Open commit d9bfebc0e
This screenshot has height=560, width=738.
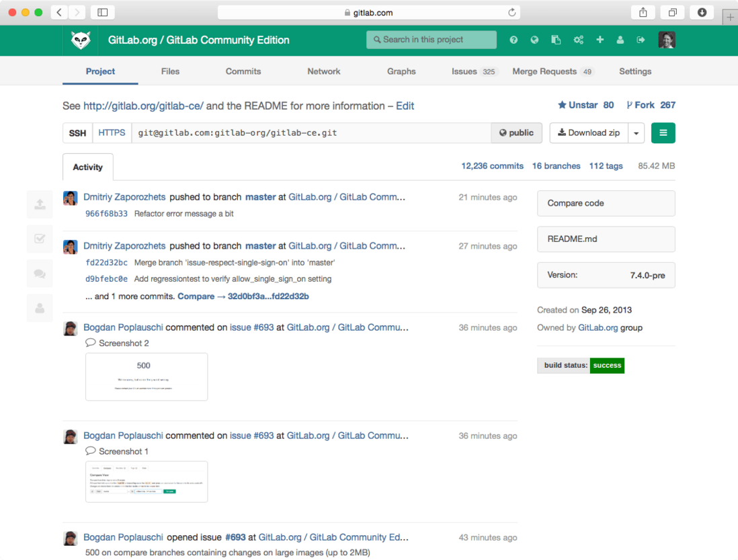[106, 279]
